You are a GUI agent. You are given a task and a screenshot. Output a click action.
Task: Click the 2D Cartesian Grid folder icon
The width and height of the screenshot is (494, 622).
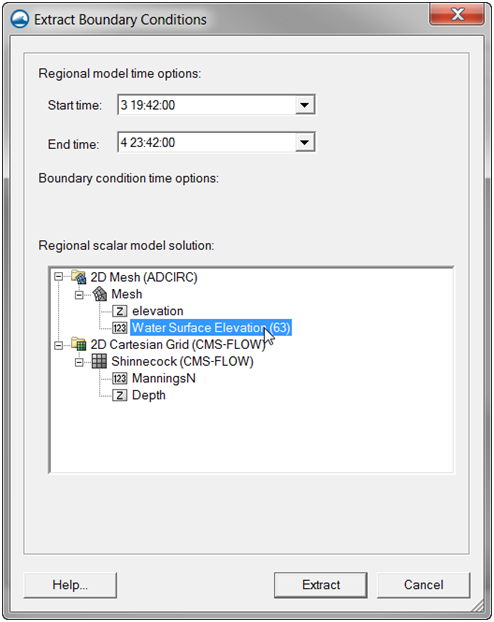point(79,344)
